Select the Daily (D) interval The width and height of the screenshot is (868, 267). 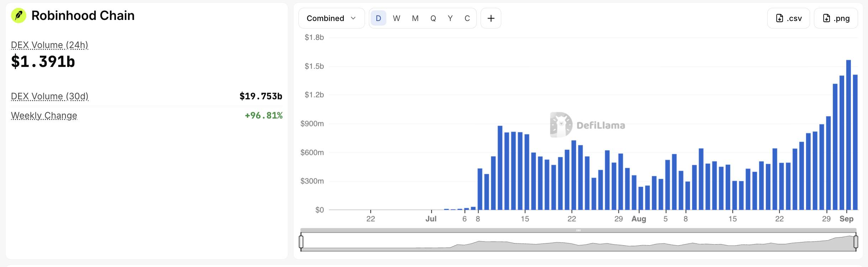click(x=378, y=18)
